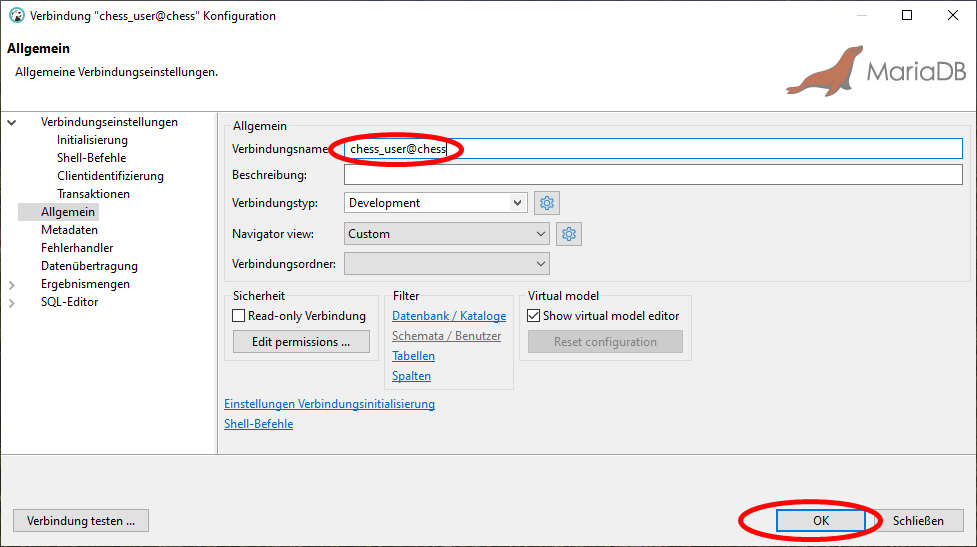Click the Edit permissions button

coord(301,342)
